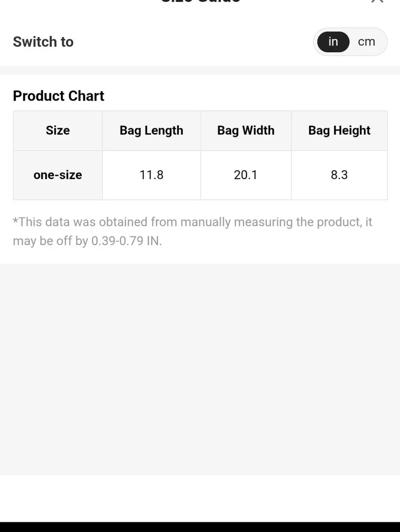The height and width of the screenshot is (532, 400).
Task: Click the Switch to label
Action: (43, 42)
